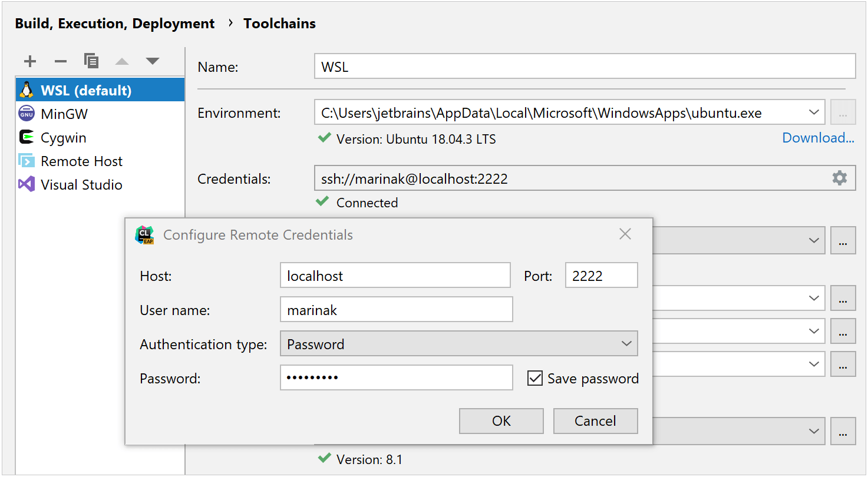Select Cygwin toolchain

coord(100,137)
